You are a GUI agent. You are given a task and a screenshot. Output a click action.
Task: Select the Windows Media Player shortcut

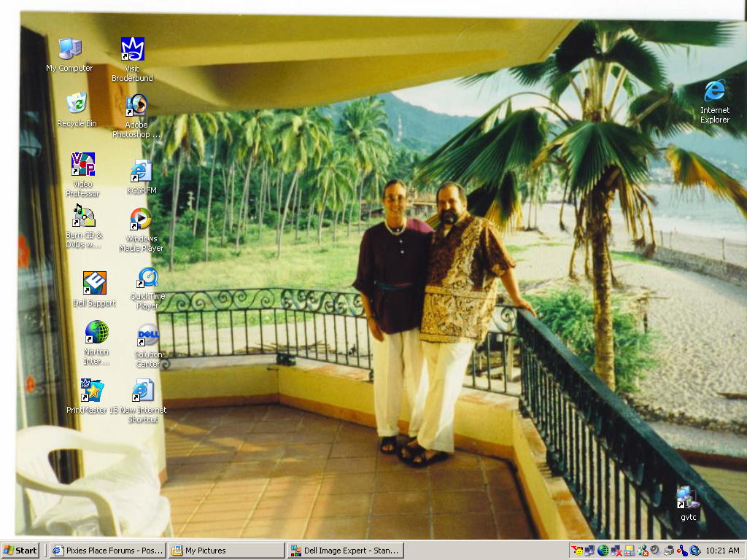(141, 219)
